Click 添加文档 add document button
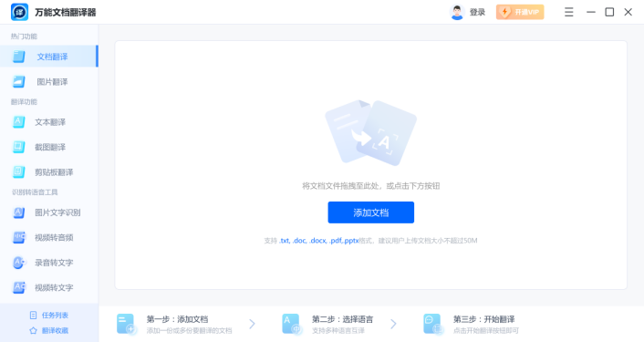Viewport: 644px width, 342px height. (x=371, y=212)
